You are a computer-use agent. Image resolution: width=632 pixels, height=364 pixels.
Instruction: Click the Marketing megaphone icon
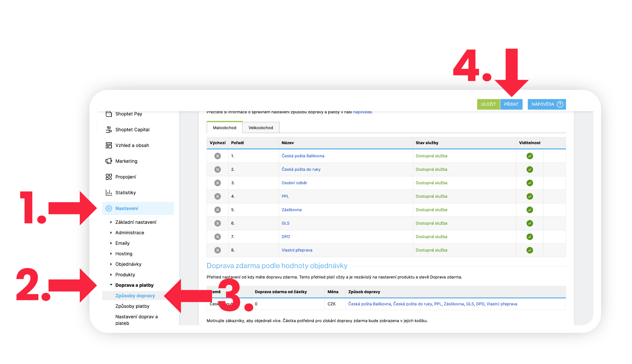(x=109, y=161)
